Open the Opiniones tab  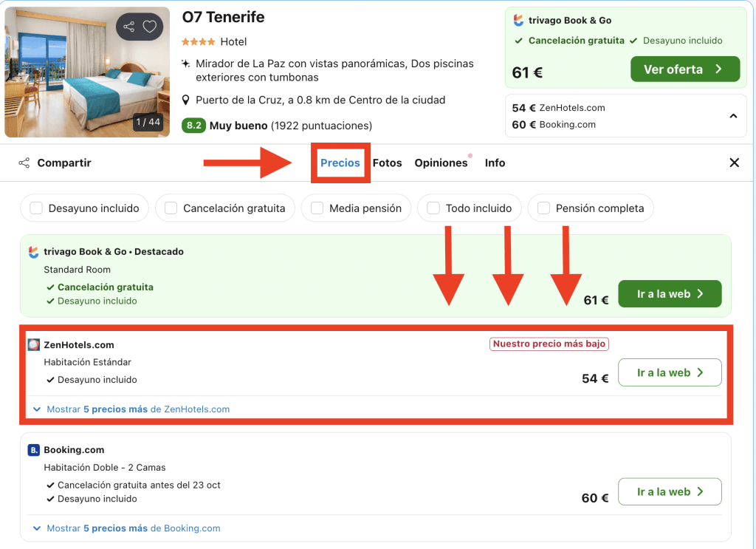441,163
